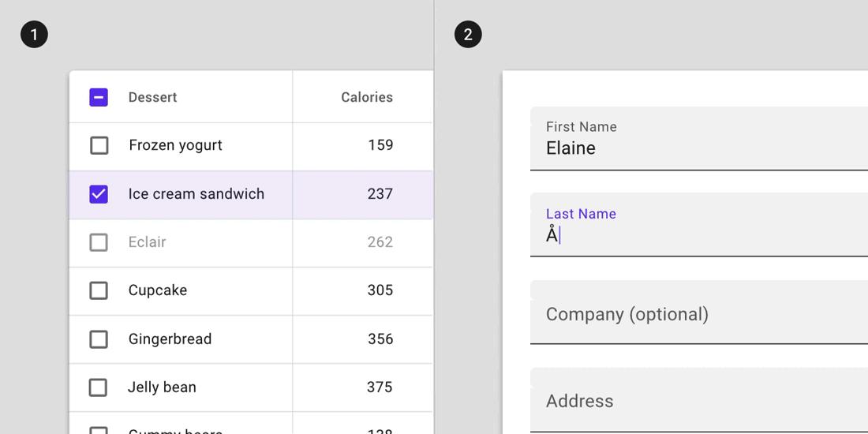
Task: Click the Jelly bean calories value 375
Action: [380, 387]
